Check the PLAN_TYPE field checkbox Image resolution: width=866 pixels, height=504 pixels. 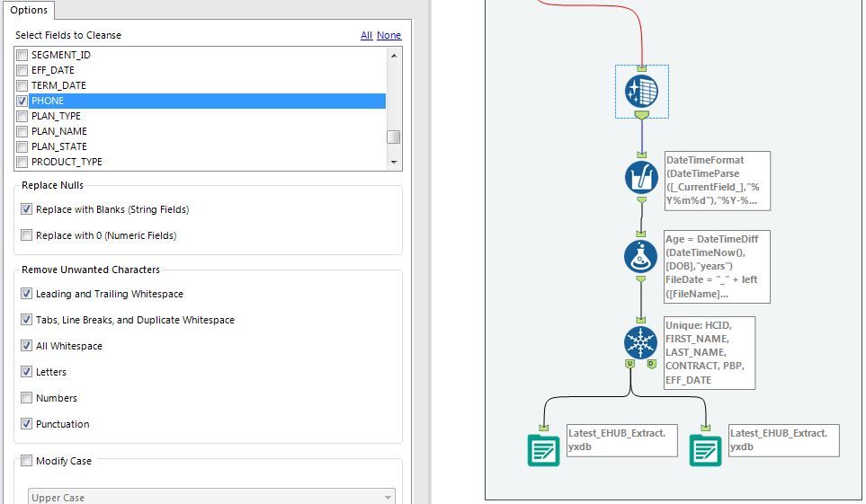point(22,117)
